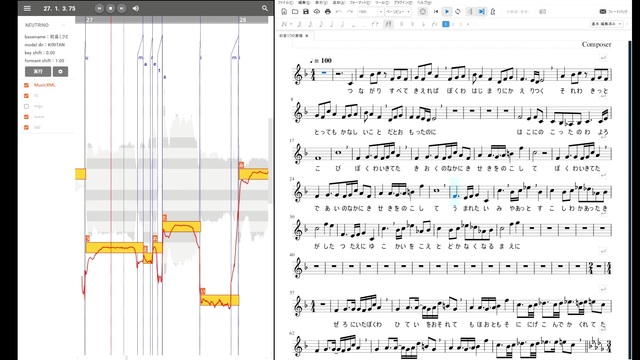
Task: Click the 実行 run button
Action: coord(38,71)
